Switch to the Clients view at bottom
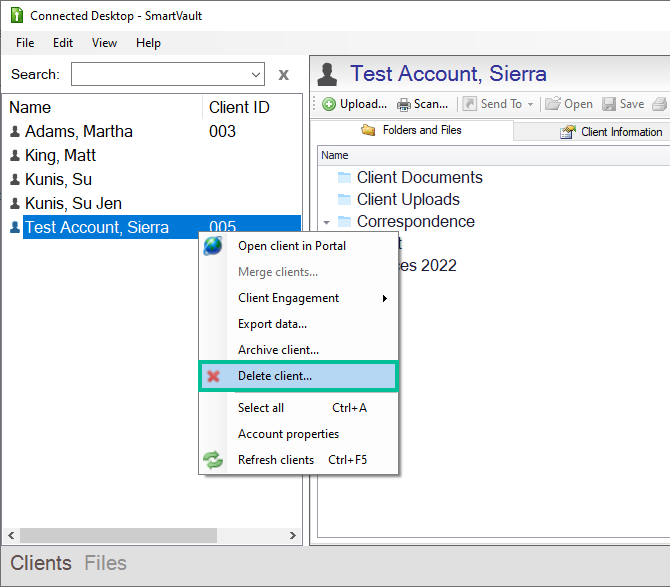 (x=41, y=563)
